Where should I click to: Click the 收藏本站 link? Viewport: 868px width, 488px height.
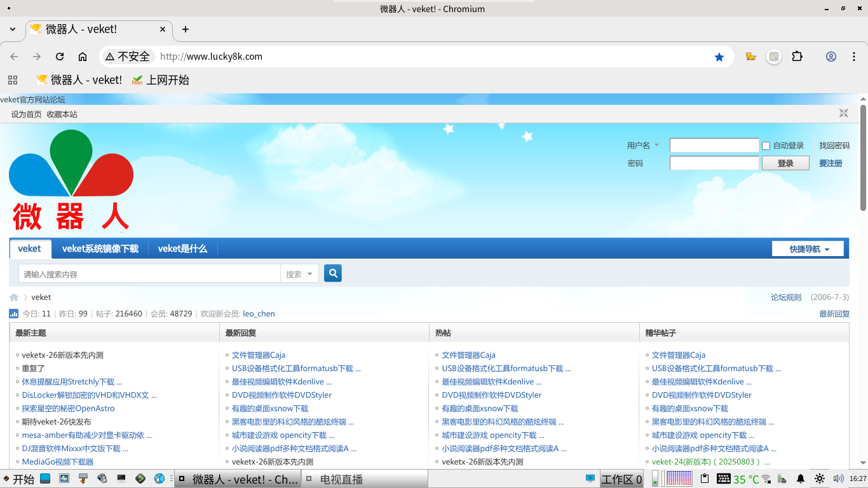coord(62,114)
